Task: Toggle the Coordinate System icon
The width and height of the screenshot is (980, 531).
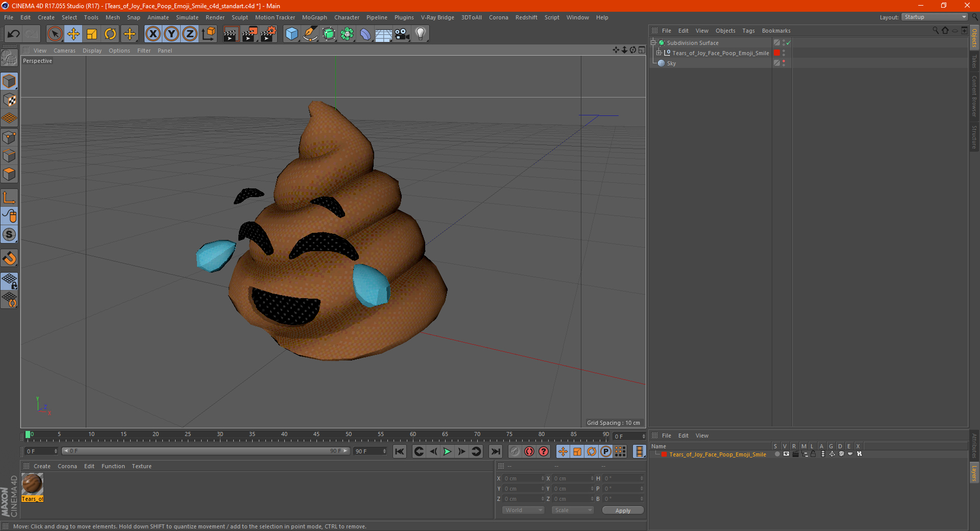Action: pyautogui.click(x=209, y=34)
